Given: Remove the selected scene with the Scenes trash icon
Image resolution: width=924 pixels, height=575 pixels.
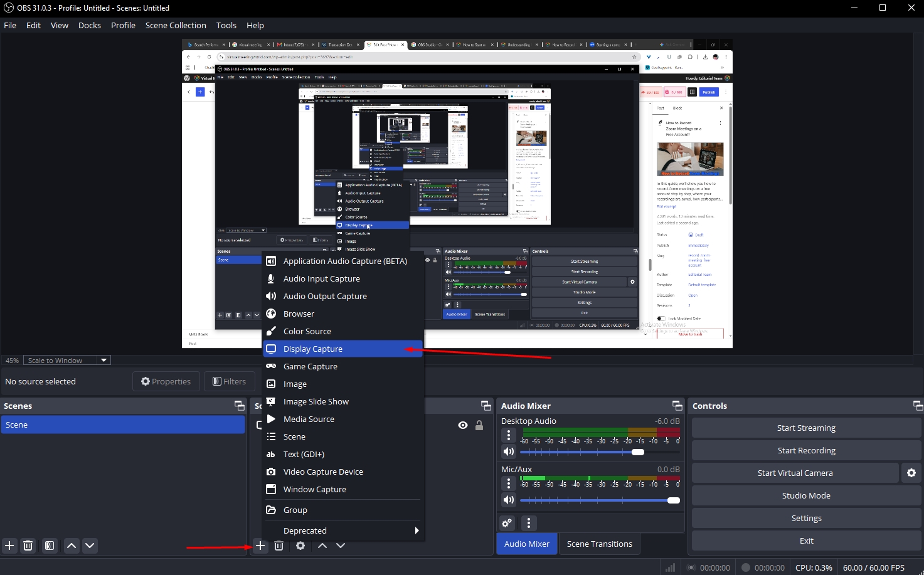Looking at the screenshot, I should click(x=28, y=546).
